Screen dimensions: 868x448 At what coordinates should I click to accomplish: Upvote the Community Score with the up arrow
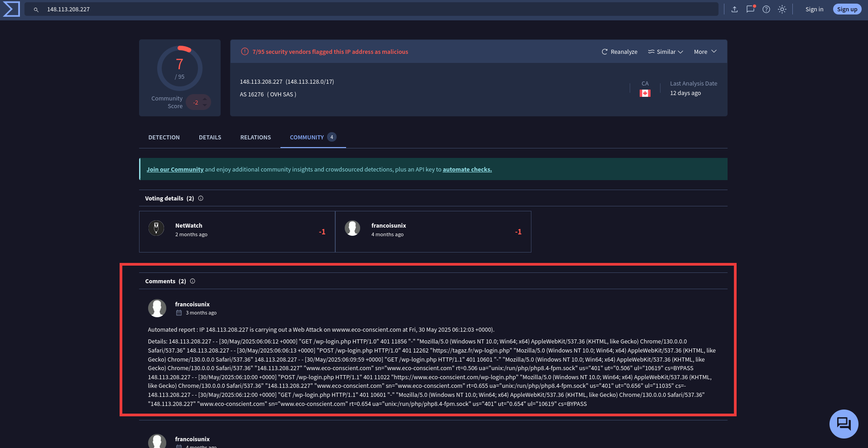pyautogui.click(x=205, y=99)
